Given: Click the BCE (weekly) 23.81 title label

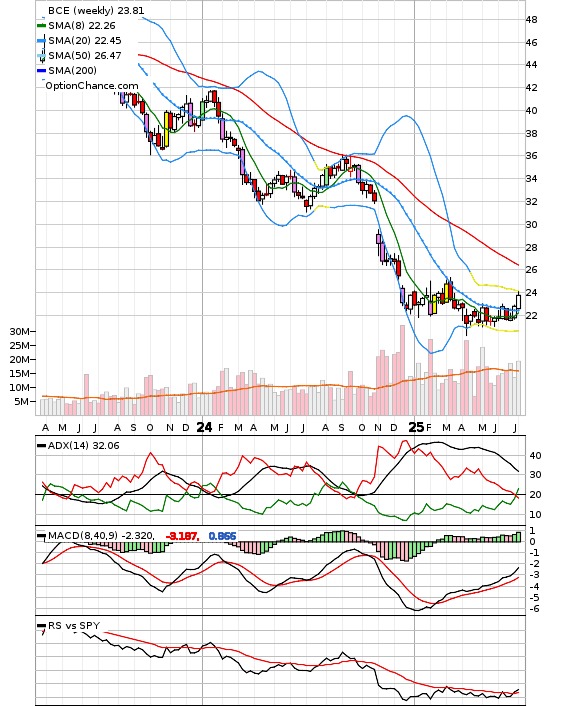Looking at the screenshot, I should pos(96,10).
